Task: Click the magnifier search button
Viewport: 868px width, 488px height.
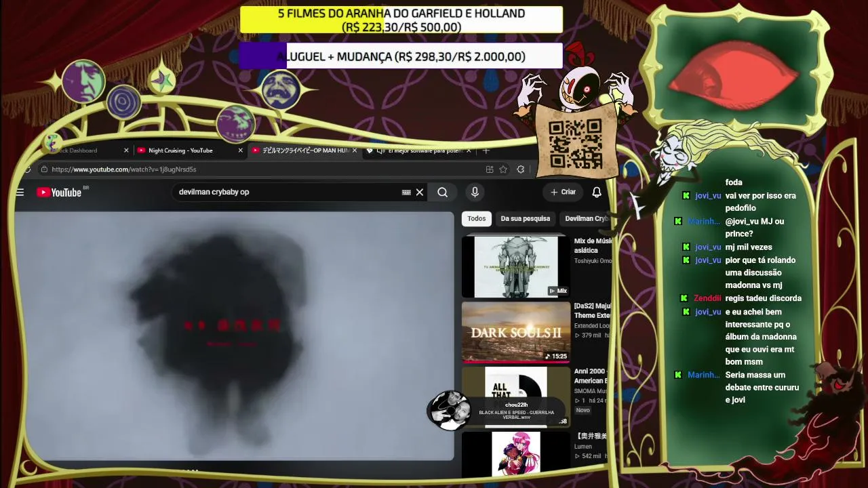Action: (442, 192)
